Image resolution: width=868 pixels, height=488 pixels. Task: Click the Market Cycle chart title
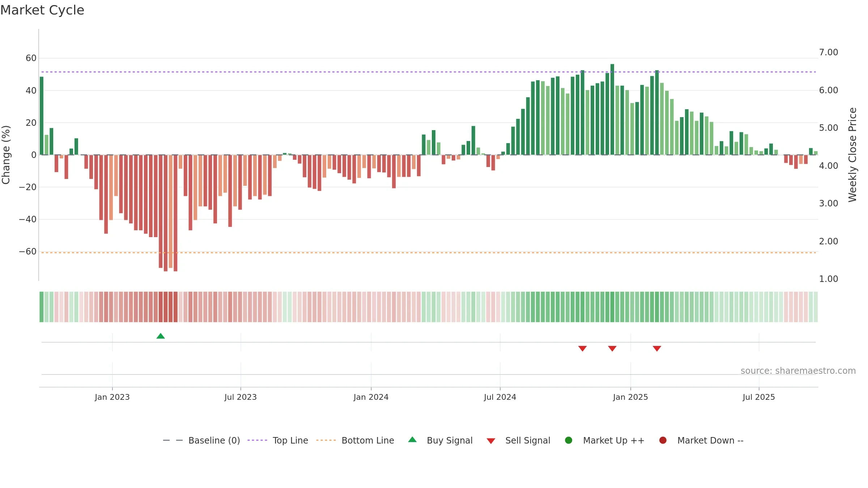[x=42, y=10]
